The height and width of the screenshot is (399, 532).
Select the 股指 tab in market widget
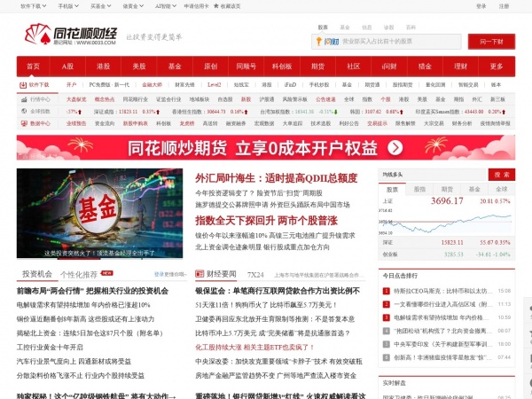point(419,190)
